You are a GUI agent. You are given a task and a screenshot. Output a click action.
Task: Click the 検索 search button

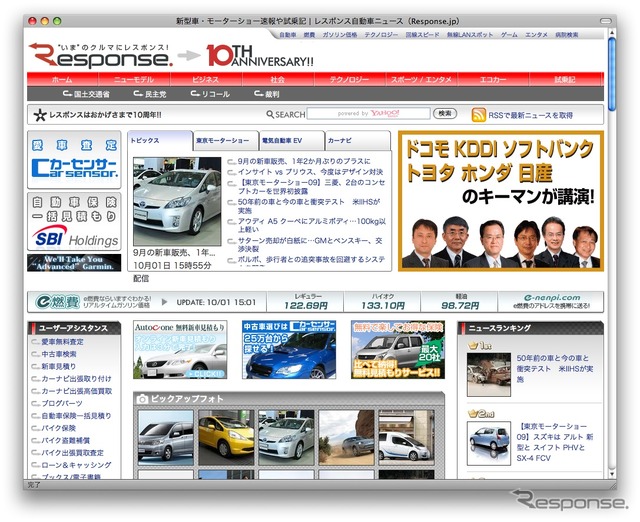coord(444,113)
